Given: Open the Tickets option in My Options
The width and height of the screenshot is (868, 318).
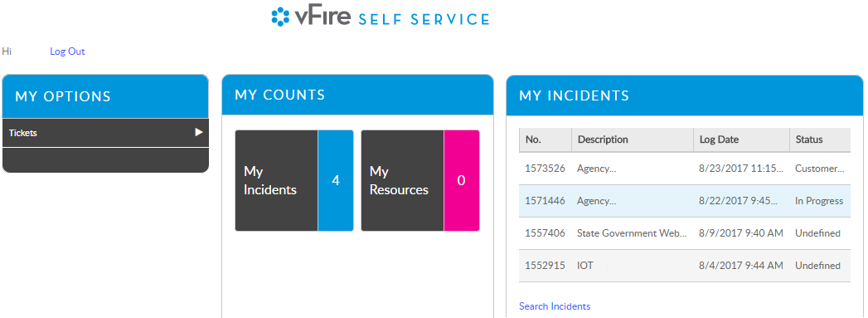Looking at the screenshot, I should click(105, 133).
